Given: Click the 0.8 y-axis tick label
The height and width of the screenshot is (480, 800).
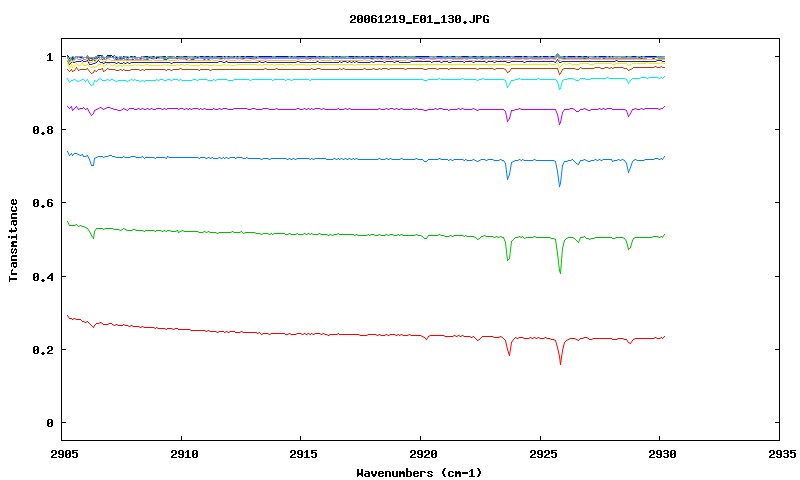Looking at the screenshot, I should [x=43, y=130].
